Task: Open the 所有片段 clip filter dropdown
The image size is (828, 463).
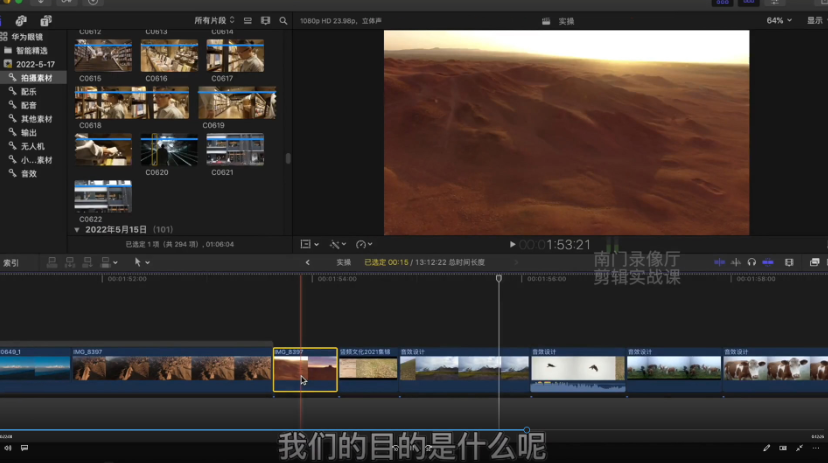Action: tap(214, 21)
